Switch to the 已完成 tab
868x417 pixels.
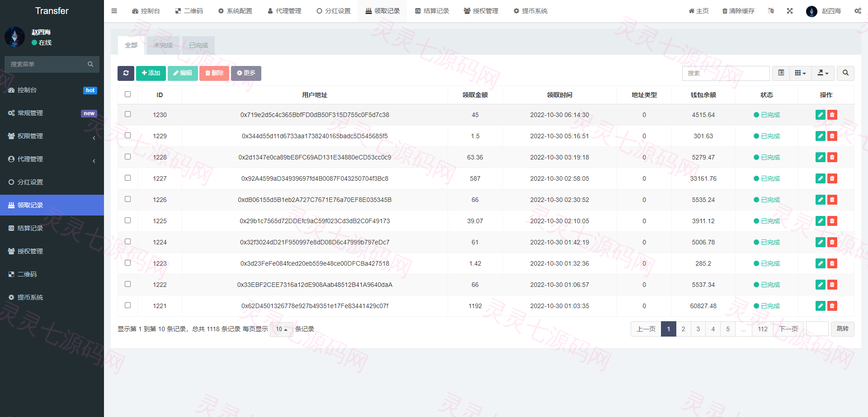198,45
